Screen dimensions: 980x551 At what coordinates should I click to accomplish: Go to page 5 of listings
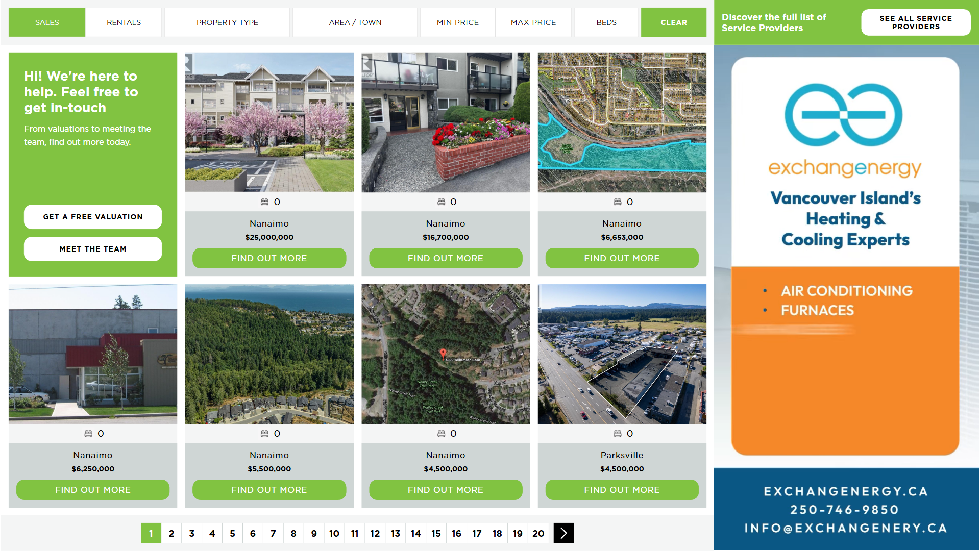click(x=232, y=533)
